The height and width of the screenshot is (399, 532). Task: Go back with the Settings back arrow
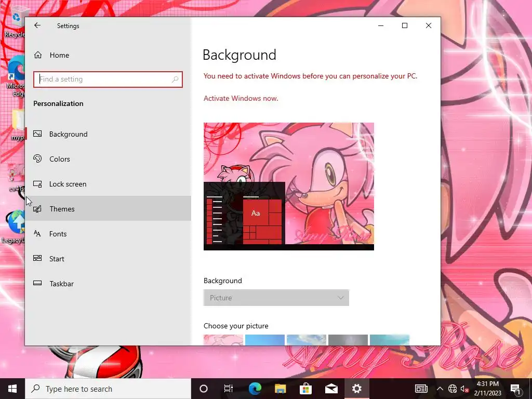37,25
